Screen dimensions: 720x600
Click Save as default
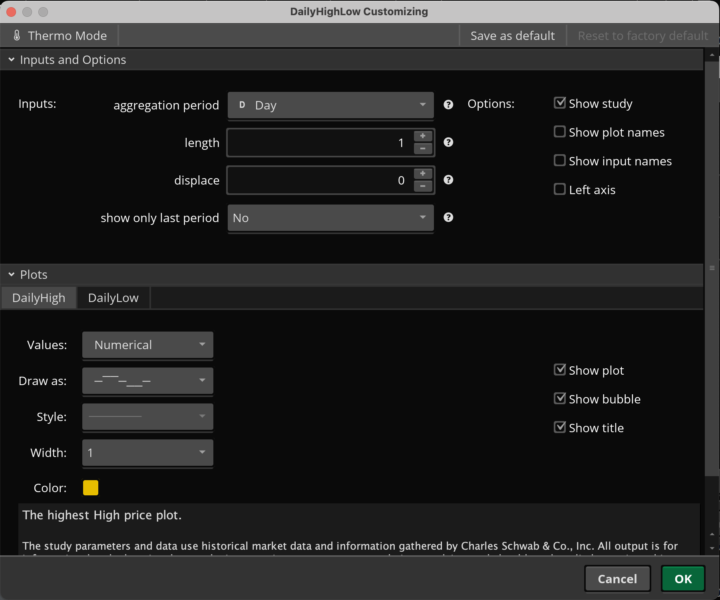click(512, 35)
